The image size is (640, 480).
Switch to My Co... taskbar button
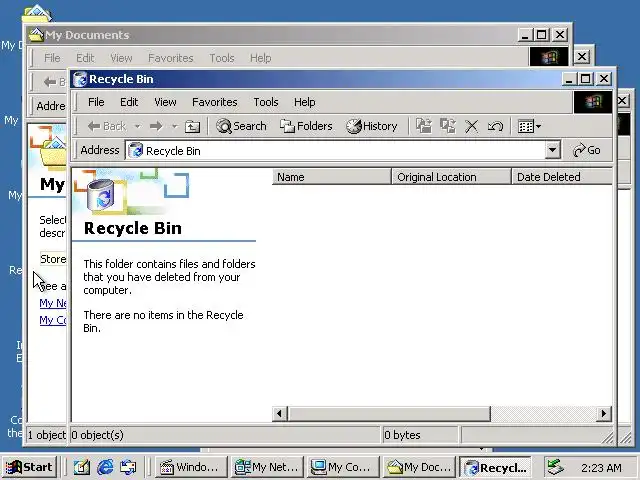tap(344, 467)
